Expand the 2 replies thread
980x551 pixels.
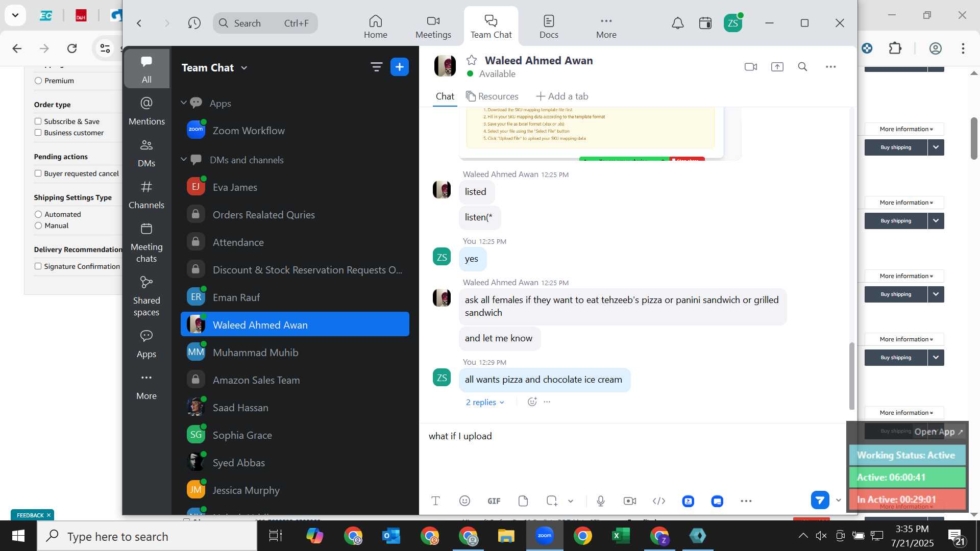point(485,402)
